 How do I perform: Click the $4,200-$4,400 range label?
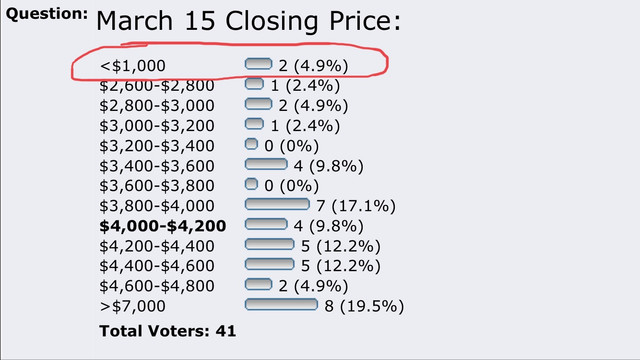[x=157, y=246]
